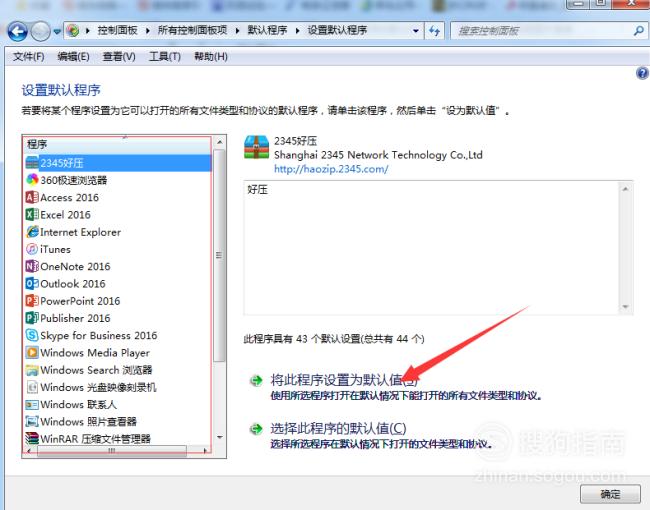Select Windows 照片查看器 entry

(118, 422)
